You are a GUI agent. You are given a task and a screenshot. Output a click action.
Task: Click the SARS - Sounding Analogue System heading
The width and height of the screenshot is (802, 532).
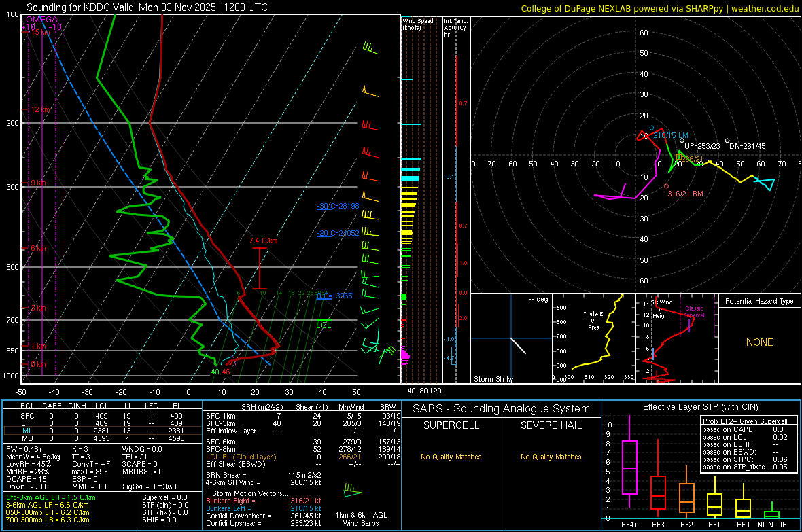[x=502, y=409]
